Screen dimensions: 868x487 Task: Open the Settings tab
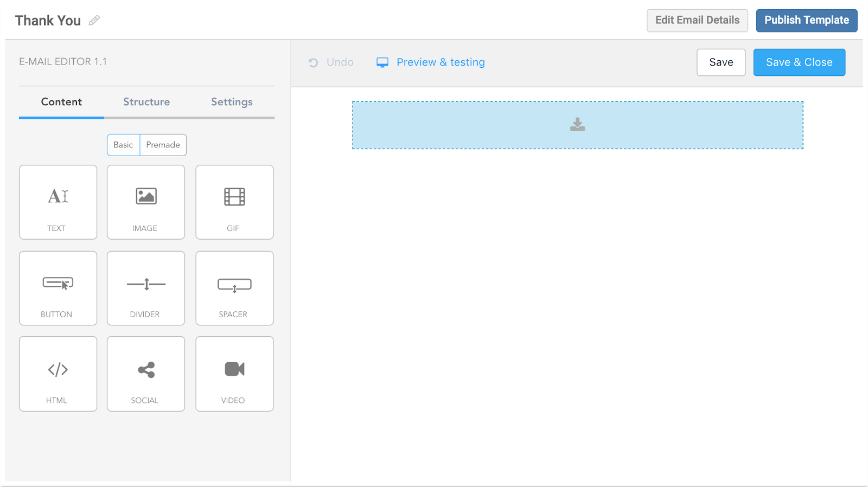[232, 102]
